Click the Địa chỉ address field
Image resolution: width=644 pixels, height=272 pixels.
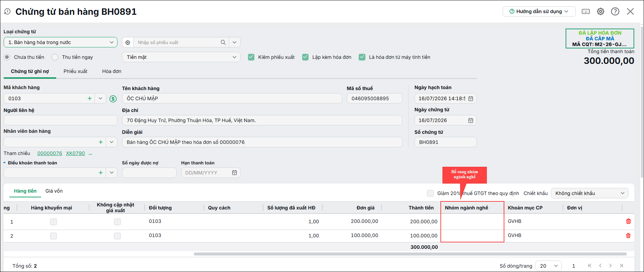[262, 120]
